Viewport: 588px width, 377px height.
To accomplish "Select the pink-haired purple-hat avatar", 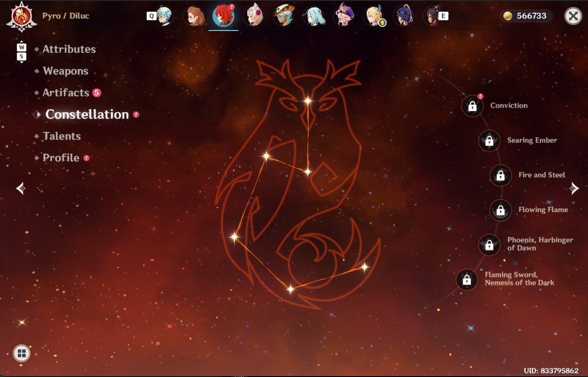I will (x=344, y=16).
